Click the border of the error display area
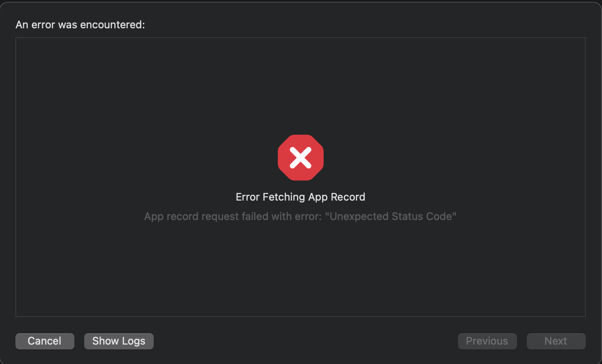Image resolution: width=602 pixels, height=364 pixels. pyautogui.click(x=301, y=38)
